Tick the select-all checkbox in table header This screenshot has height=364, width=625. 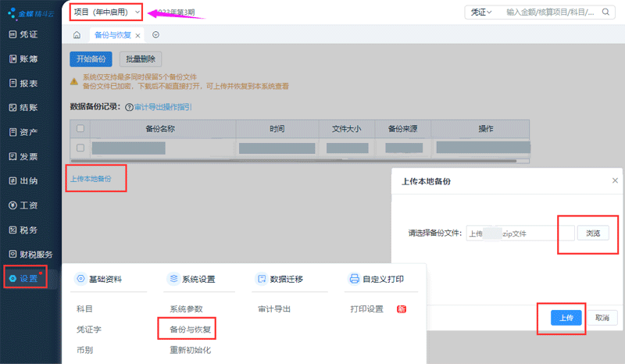point(80,128)
